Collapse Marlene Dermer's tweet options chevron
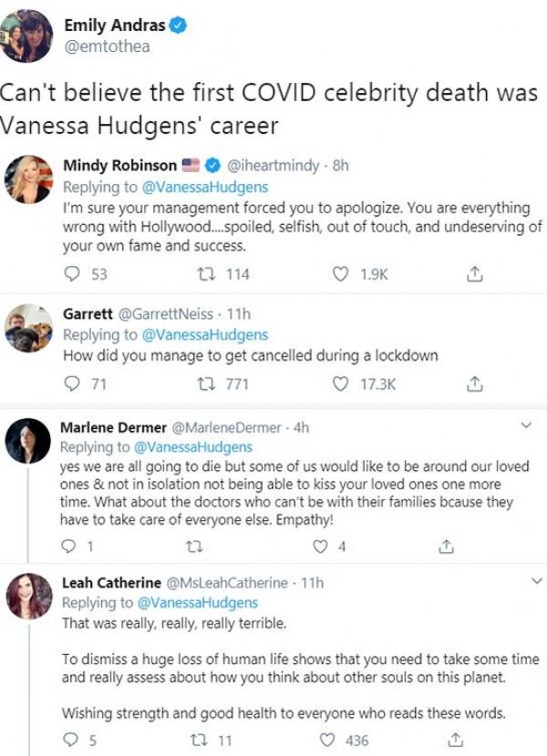The height and width of the screenshot is (756, 547). tap(524, 424)
